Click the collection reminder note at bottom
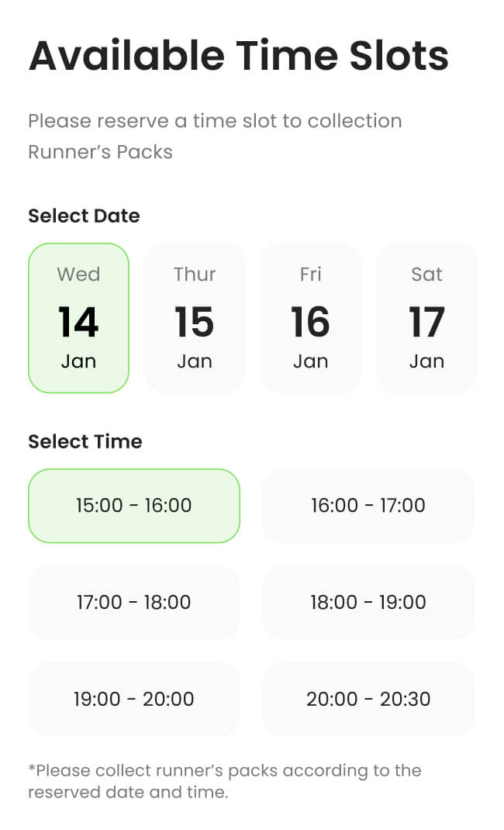This screenshot has width=504, height=830. click(225, 781)
